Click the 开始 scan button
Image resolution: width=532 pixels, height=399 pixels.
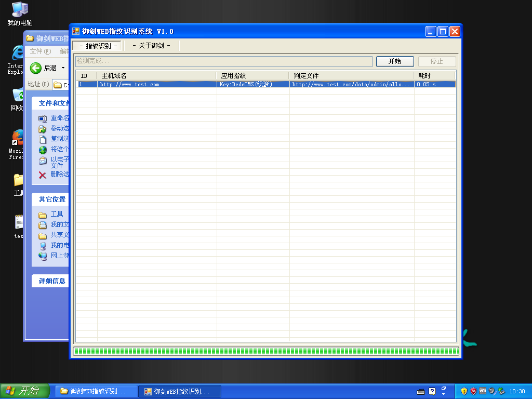tap(395, 61)
